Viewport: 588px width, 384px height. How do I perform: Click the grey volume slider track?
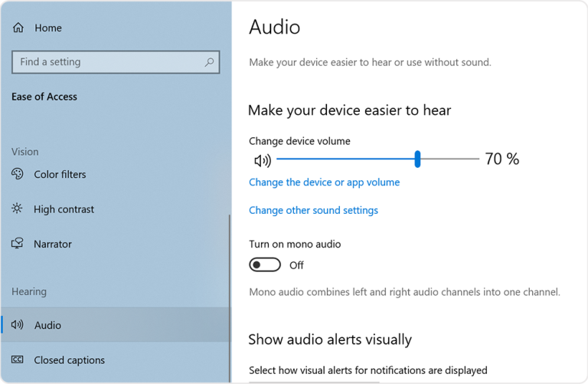[x=449, y=159]
